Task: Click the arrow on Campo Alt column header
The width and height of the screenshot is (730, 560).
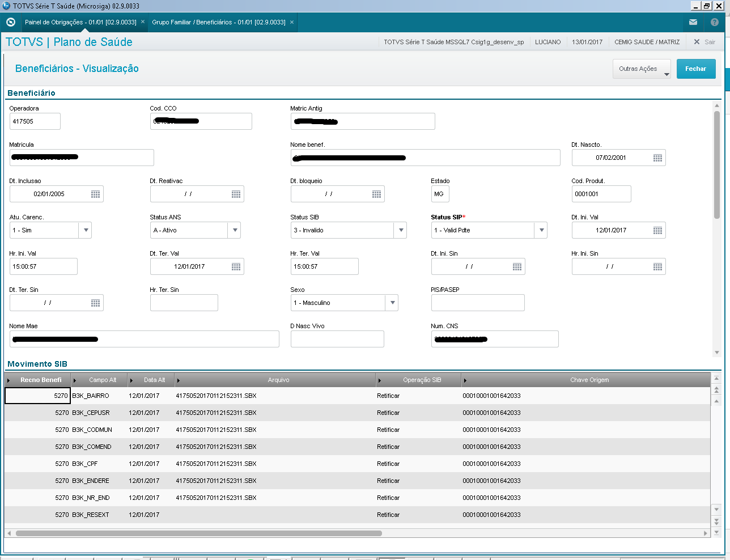Action: (75, 380)
